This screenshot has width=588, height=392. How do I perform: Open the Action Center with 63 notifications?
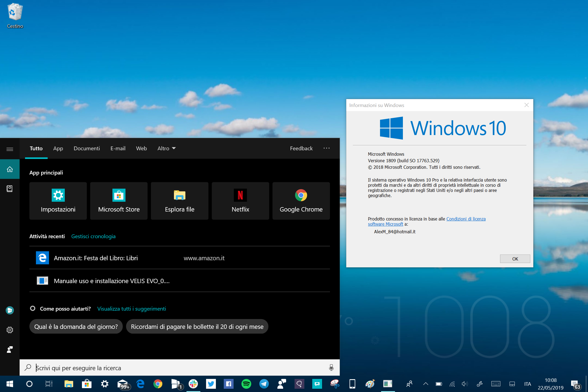575,384
